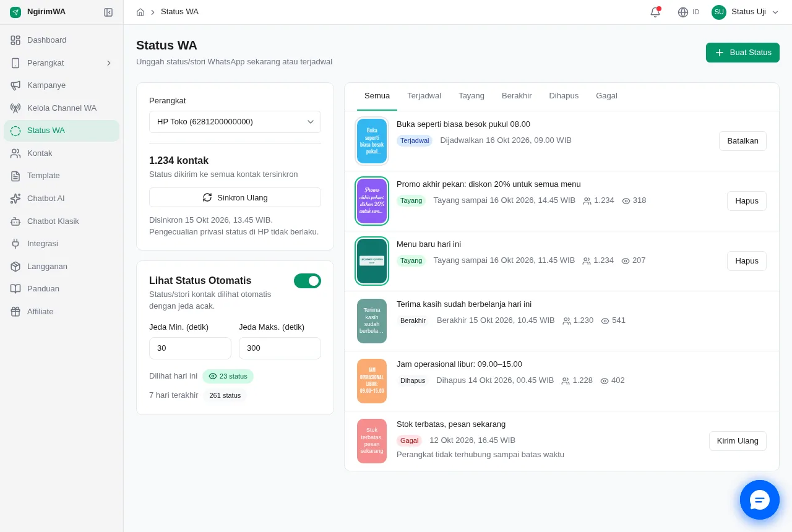Open Status Uji account menu
This screenshot has height=532, width=792.
[x=745, y=12]
